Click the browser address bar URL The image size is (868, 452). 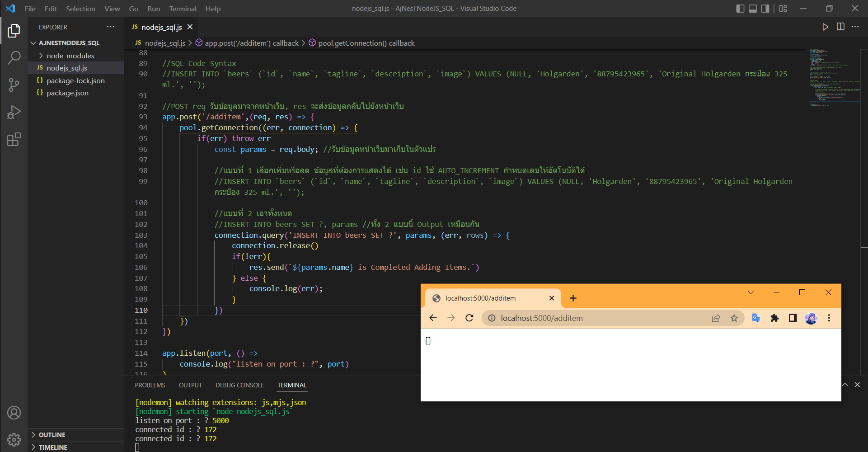[x=541, y=318]
